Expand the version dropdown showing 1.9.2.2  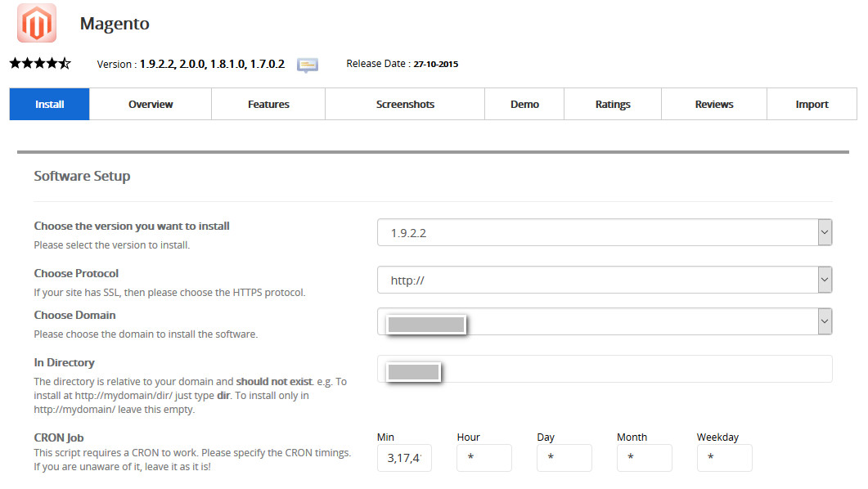(605, 232)
